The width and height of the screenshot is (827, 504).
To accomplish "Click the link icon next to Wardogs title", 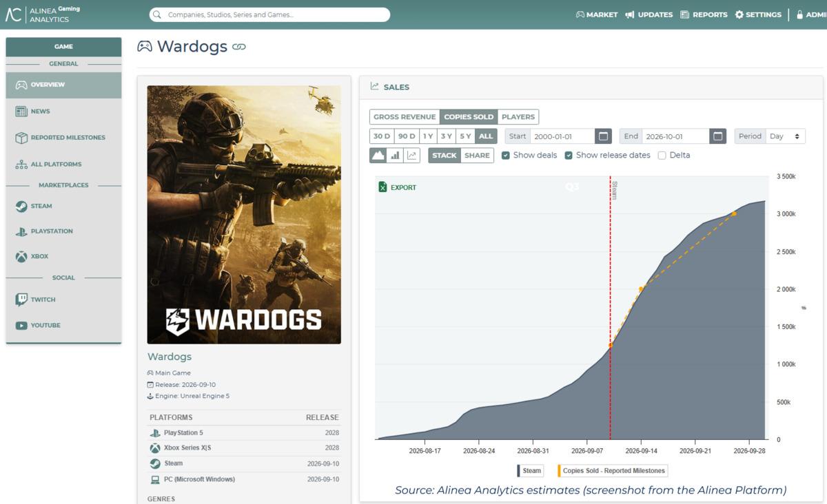I will click(x=239, y=47).
